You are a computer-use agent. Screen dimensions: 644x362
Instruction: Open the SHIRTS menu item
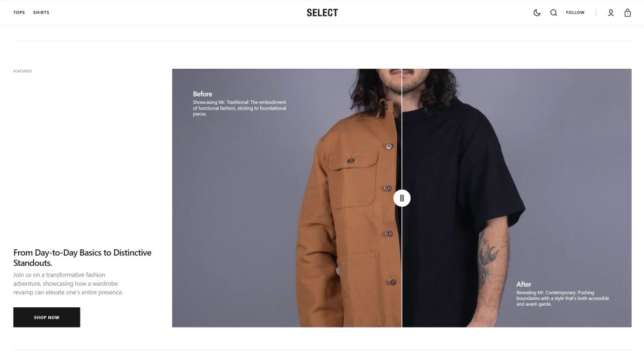(41, 12)
